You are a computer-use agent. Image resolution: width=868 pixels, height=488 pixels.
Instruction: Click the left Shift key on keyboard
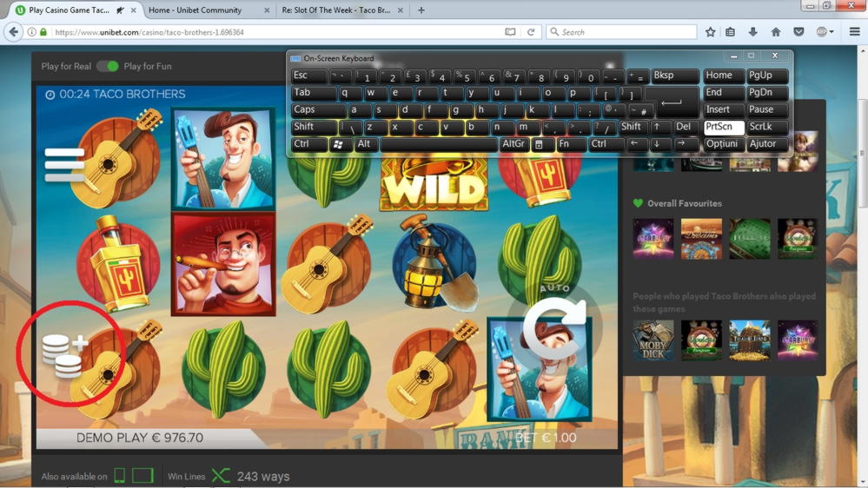coord(314,128)
